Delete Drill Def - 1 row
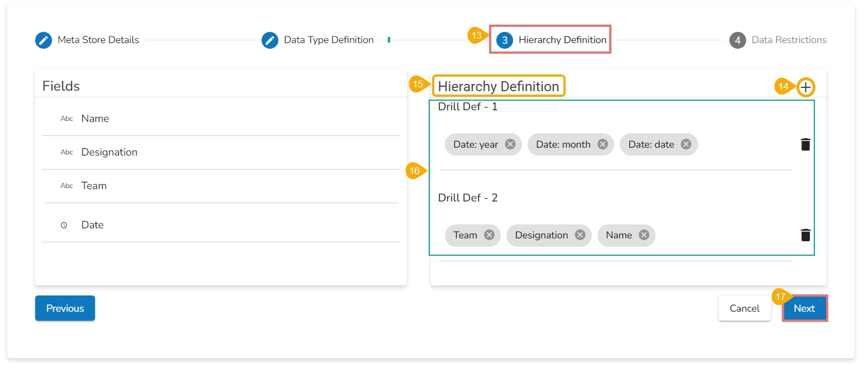The image size is (868, 366). pyautogui.click(x=805, y=144)
